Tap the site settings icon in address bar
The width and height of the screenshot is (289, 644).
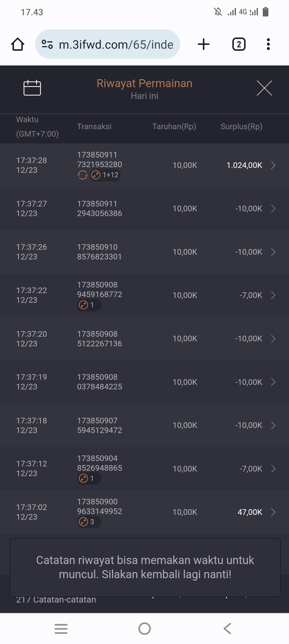(x=47, y=44)
